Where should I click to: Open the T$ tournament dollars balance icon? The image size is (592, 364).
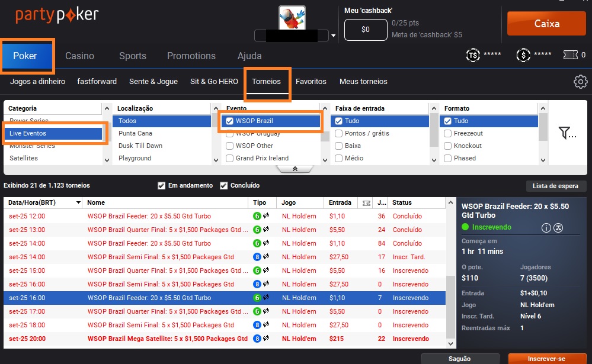pos(473,56)
